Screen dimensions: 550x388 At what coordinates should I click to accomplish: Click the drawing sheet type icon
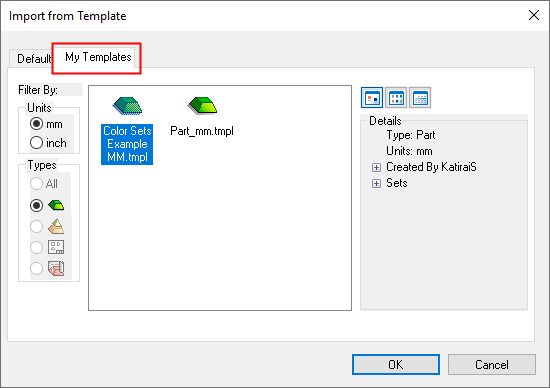(56, 247)
